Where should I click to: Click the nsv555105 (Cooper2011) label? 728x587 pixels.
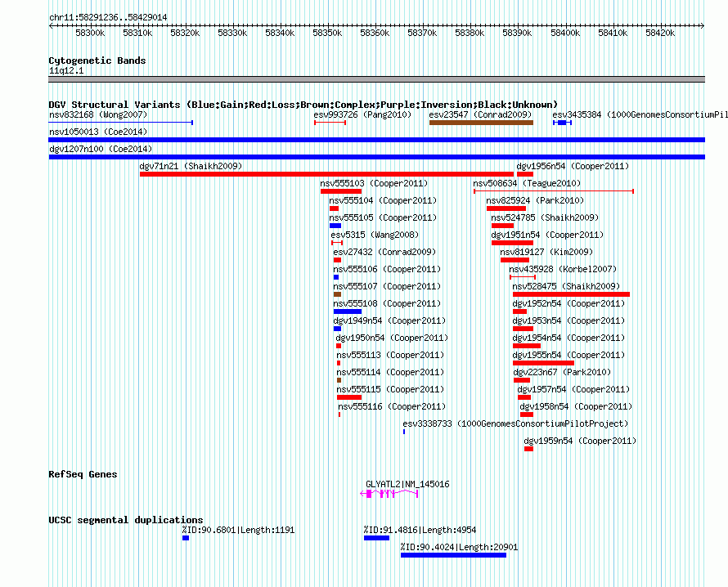click(383, 217)
